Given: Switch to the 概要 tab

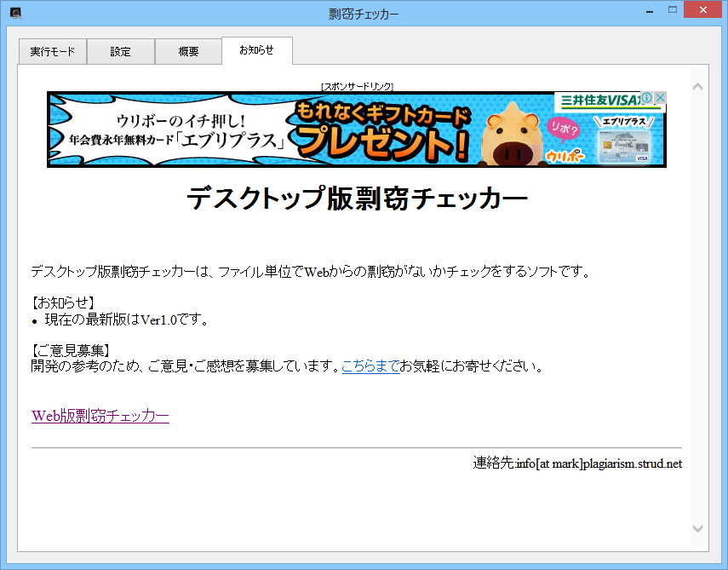Looking at the screenshot, I should (188, 51).
